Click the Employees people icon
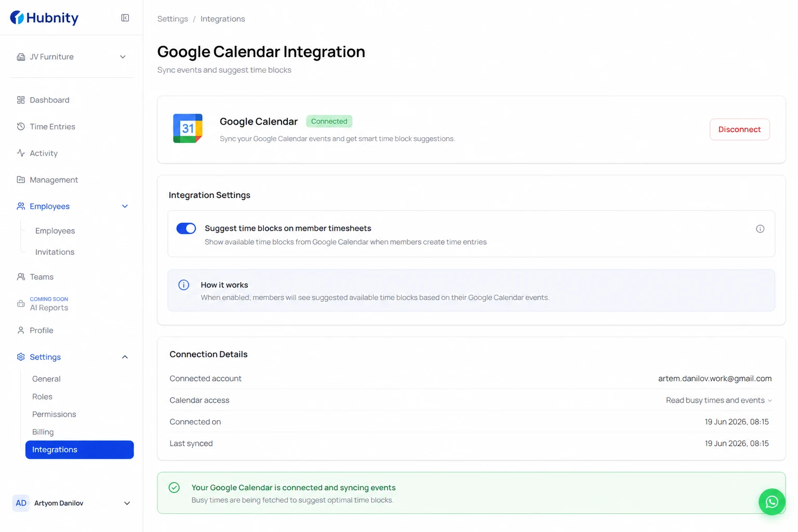The height and width of the screenshot is (532, 798). (x=21, y=206)
